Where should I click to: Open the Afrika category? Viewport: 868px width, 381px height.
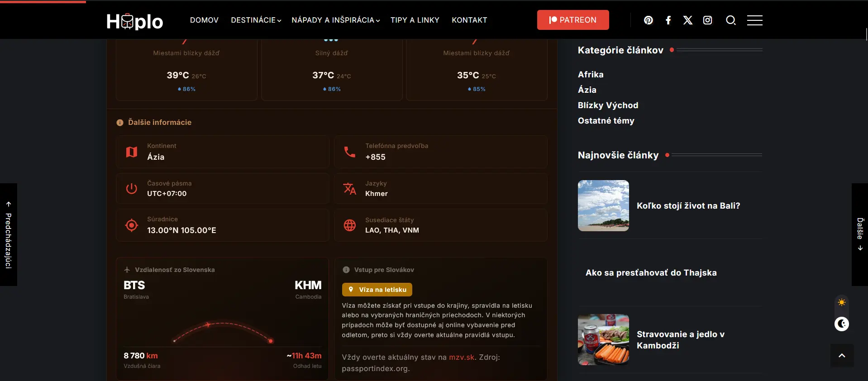click(x=591, y=75)
